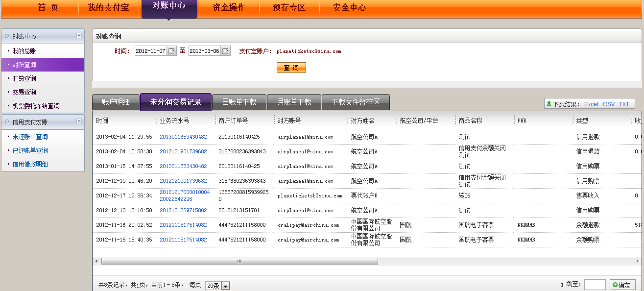Open the end date calendar picker
The height and width of the screenshot is (291, 644).
pyautogui.click(x=225, y=51)
